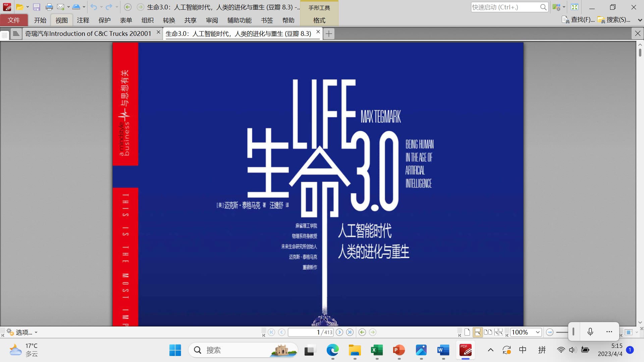
Task: Switch to the 奇瑞汽车Introduction document tab
Action: pos(88,34)
